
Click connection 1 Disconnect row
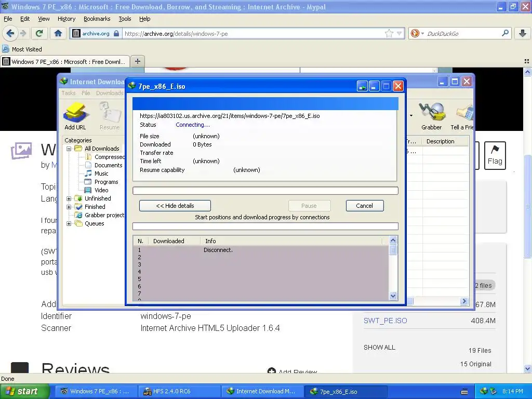point(261,250)
